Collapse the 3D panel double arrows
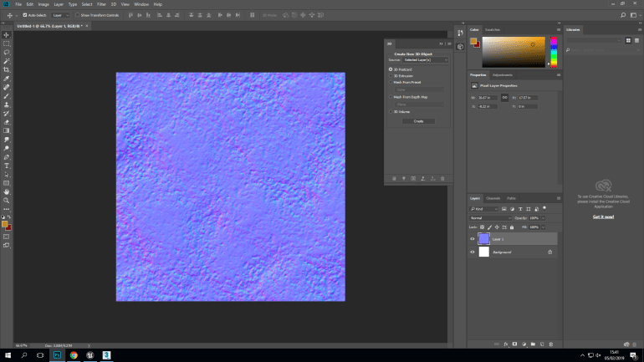The width and height of the screenshot is (644, 362). tap(441, 43)
